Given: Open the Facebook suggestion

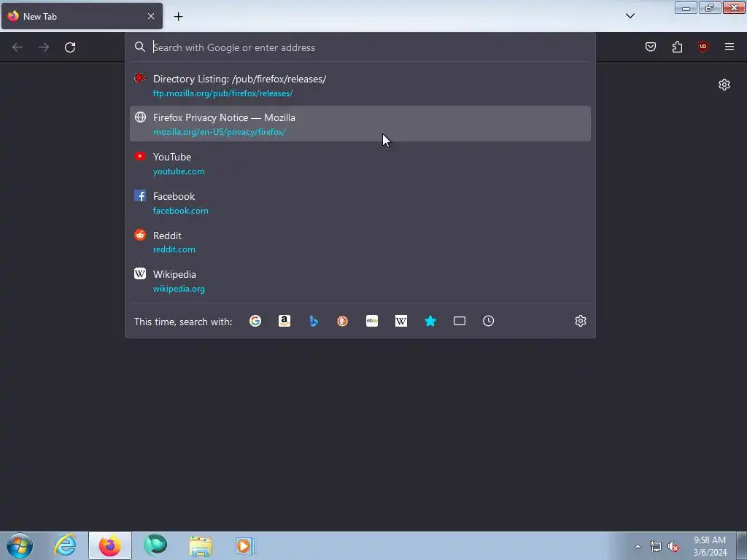Looking at the screenshot, I should tap(360, 203).
